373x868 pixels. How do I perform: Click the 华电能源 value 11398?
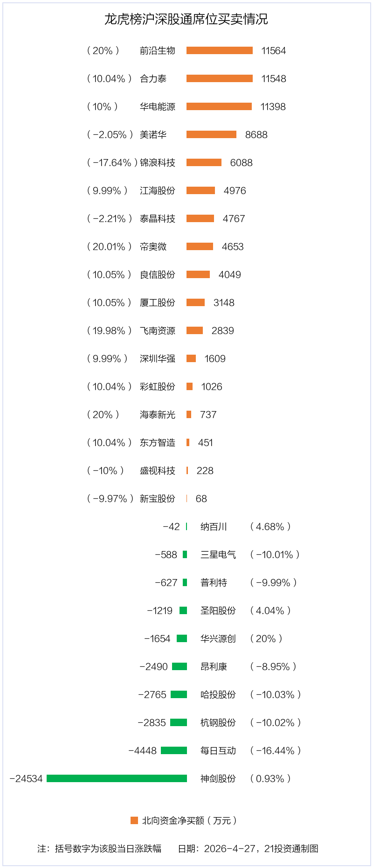pyautogui.click(x=273, y=106)
